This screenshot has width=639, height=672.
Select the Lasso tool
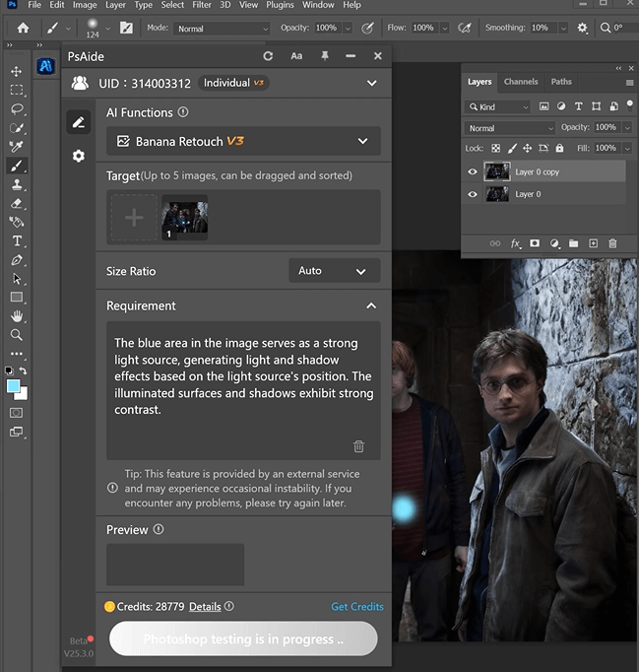click(17, 108)
